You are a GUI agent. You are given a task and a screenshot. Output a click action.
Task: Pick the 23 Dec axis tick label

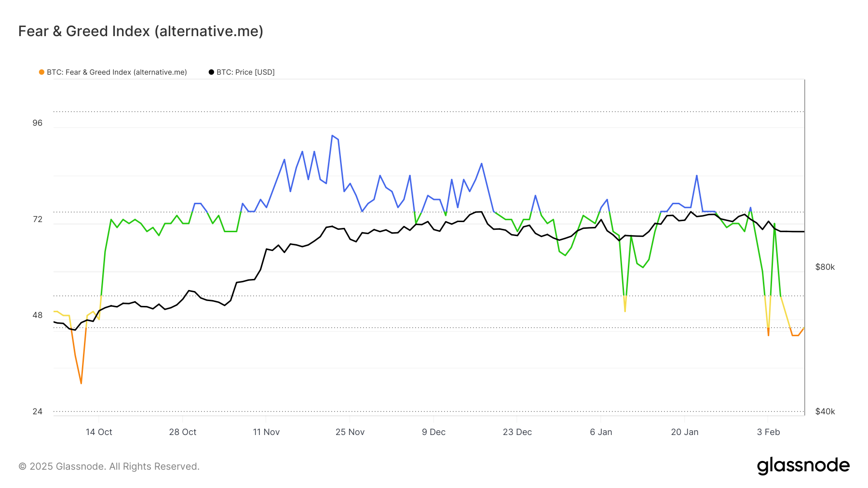point(517,432)
